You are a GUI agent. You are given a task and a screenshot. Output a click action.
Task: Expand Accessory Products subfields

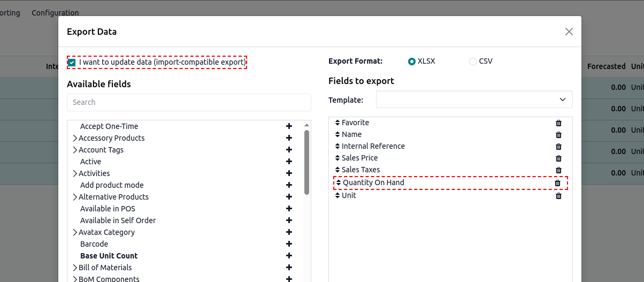point(75,138)
